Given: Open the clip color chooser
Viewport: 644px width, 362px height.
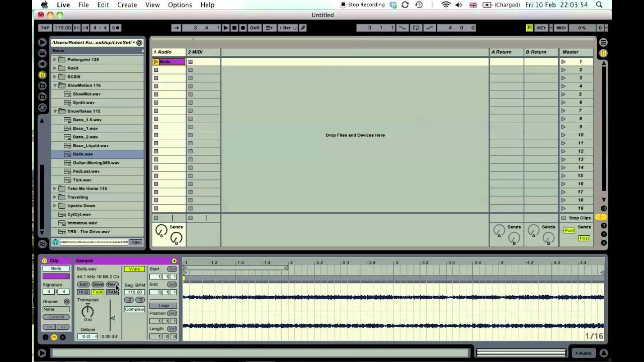Looking at the screenshot, I should pyautogui.click(x=56, y=277).
